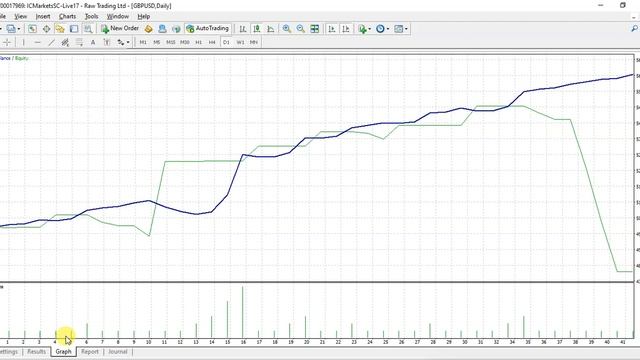The height and width of the screenshot is (360, 640).
Task: Click the New Order button
Action: [120, 29]
